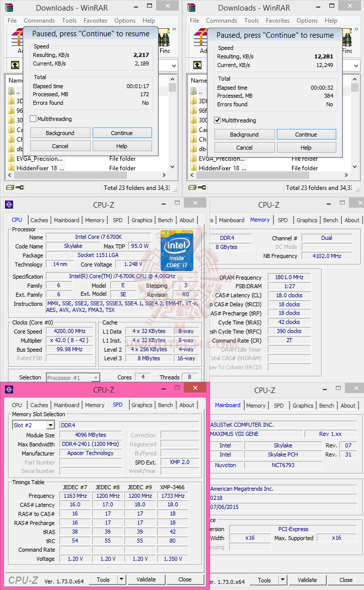Screen dimensions: 364x590
Task: Click the Core Speed value 4200.00 MHz
Action: (69, 331)
